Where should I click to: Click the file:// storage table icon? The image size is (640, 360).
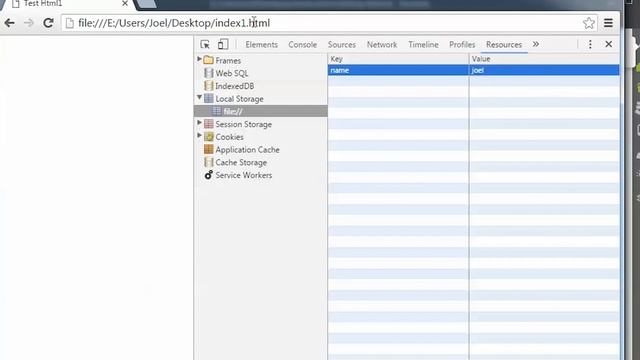(x=217, y=111)
